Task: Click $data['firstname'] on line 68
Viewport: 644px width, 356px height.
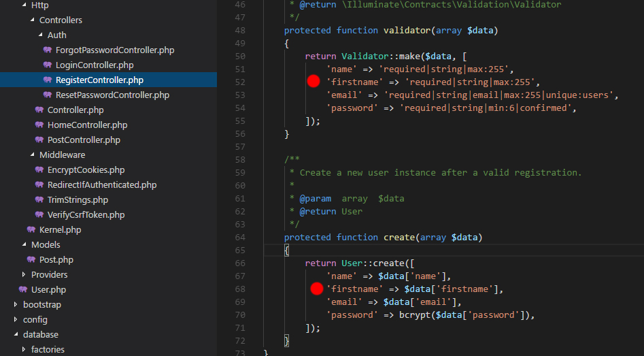Action: click(x=452, y=289)
